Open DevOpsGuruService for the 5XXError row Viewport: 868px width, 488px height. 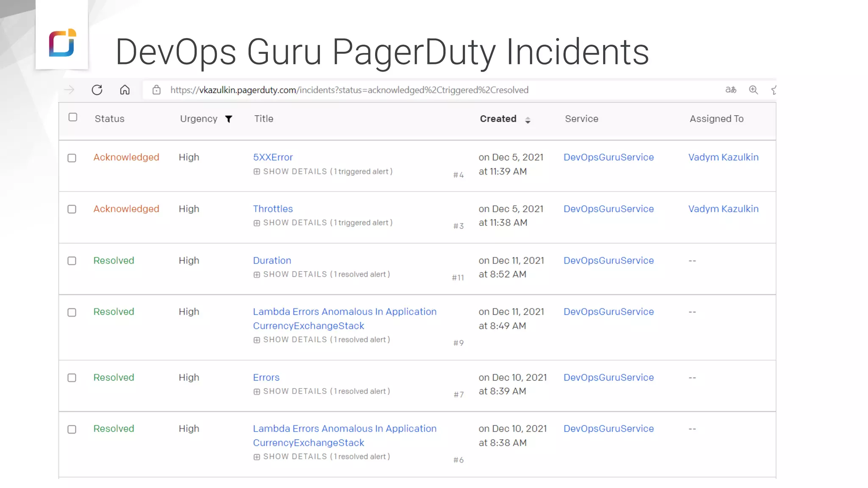point(609,157)
